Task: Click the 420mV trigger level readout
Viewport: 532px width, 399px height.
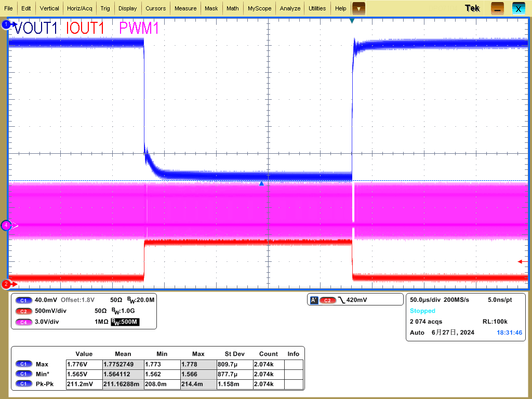Action: 356,300
